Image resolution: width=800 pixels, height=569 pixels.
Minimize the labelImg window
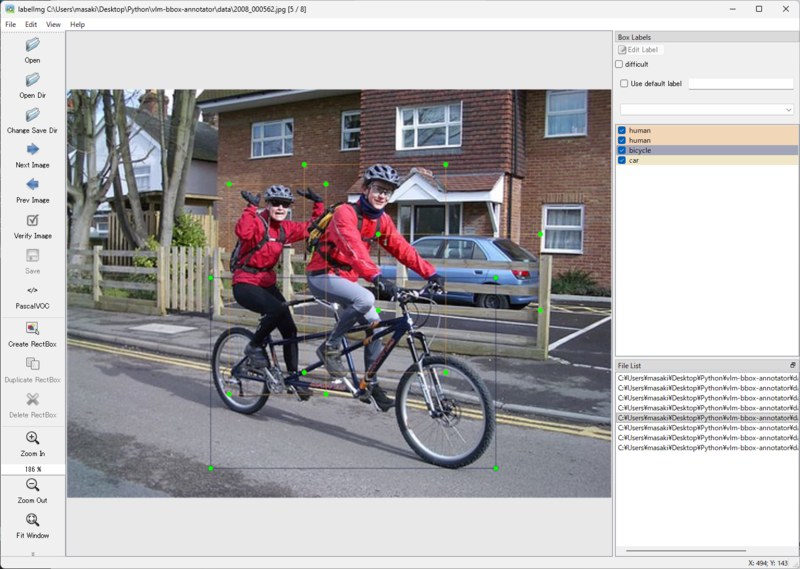(733, 9)
